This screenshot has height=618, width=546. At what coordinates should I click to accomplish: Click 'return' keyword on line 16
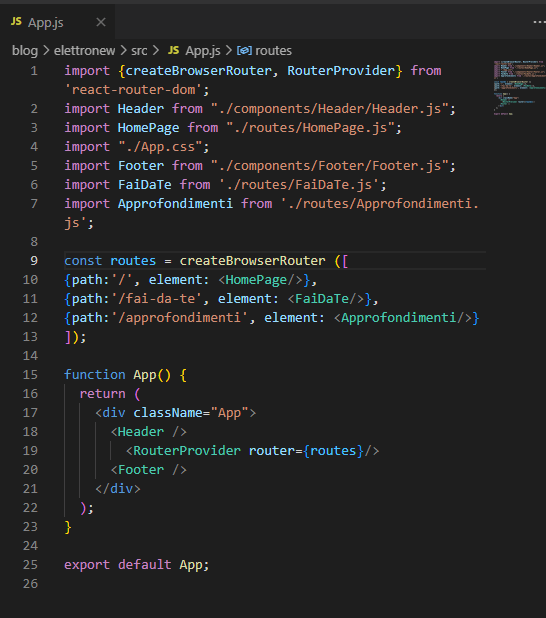coord(102,394)
